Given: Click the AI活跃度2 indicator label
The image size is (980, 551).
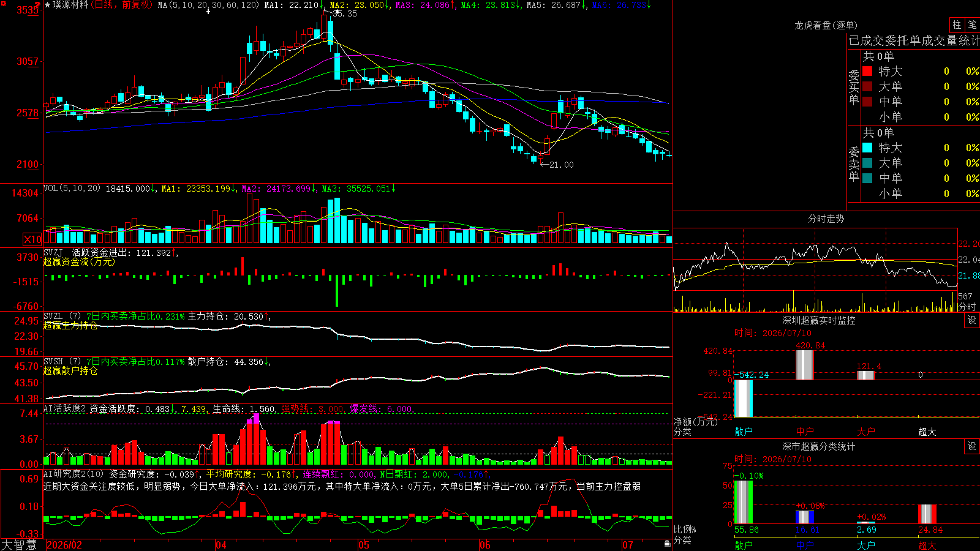Looking at the screenshot, I should click(x=65, y=409).
